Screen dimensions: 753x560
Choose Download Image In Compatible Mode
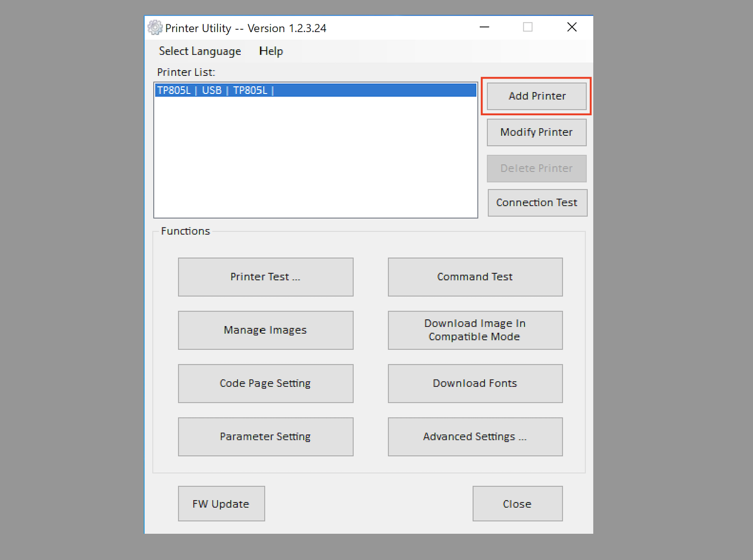pyautogui.click(x=475, y=330)
